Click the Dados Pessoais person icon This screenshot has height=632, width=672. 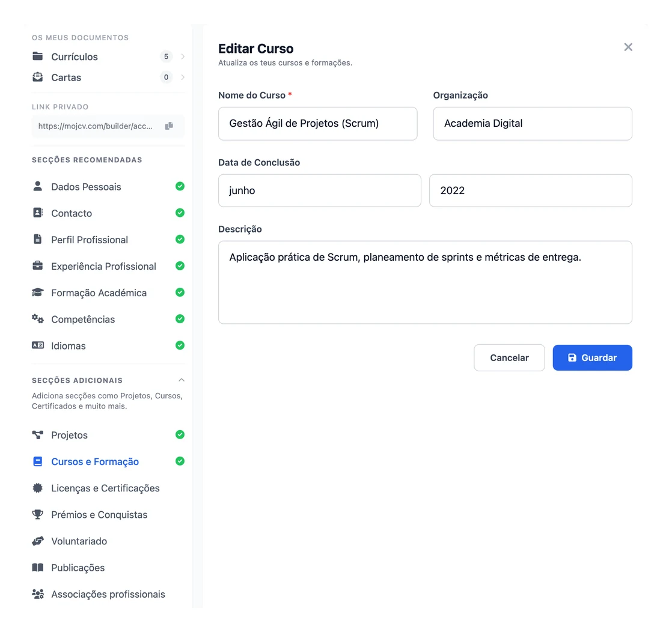click(38, 186)
